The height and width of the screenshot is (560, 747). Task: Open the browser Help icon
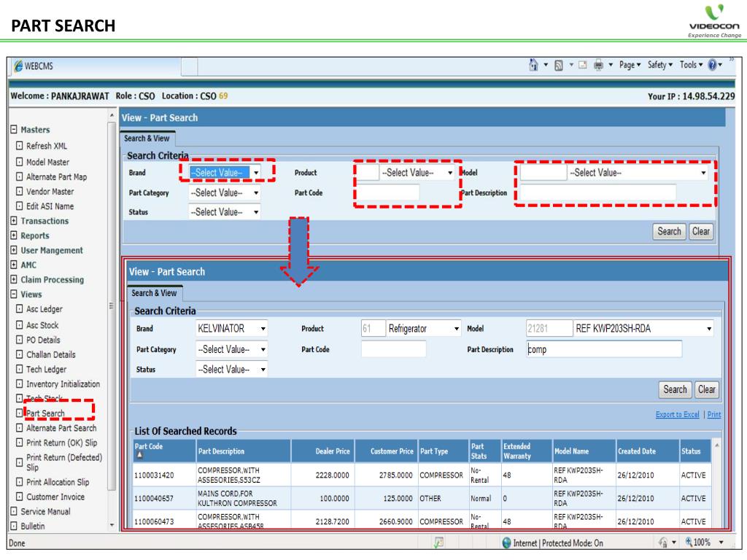[712, 65]
